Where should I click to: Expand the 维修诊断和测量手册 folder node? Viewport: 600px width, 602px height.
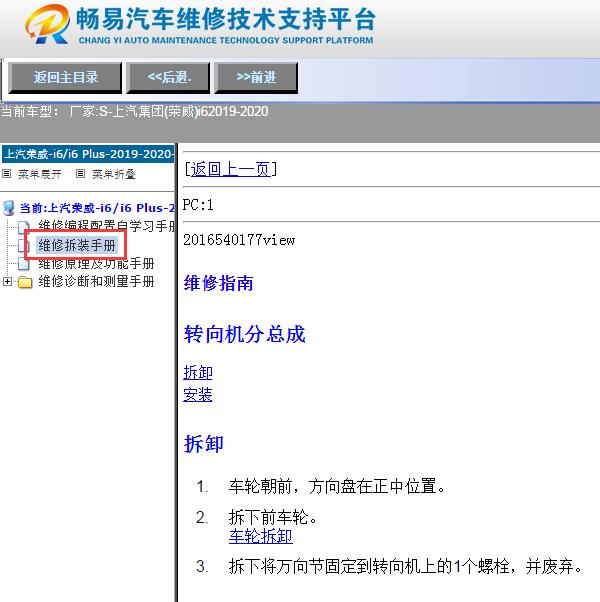(7, 281)
